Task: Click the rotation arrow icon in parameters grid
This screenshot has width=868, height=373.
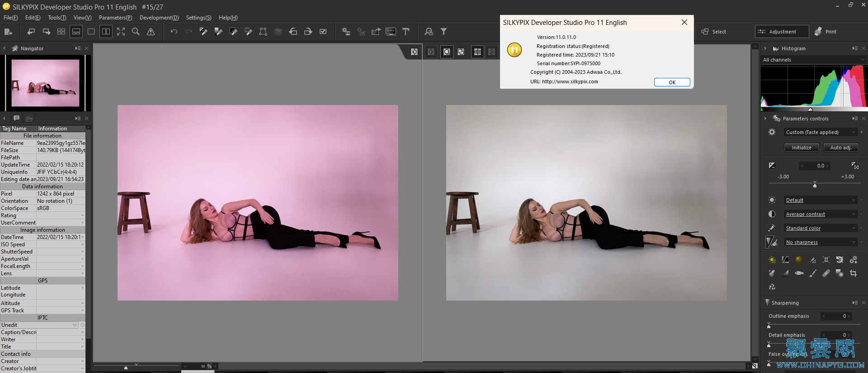Action: (840, 260)
